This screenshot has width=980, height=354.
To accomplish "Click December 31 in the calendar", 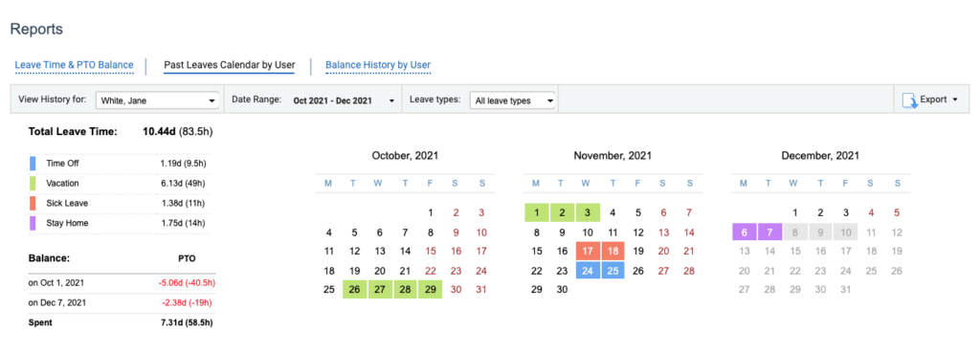I will click(846, 290).
